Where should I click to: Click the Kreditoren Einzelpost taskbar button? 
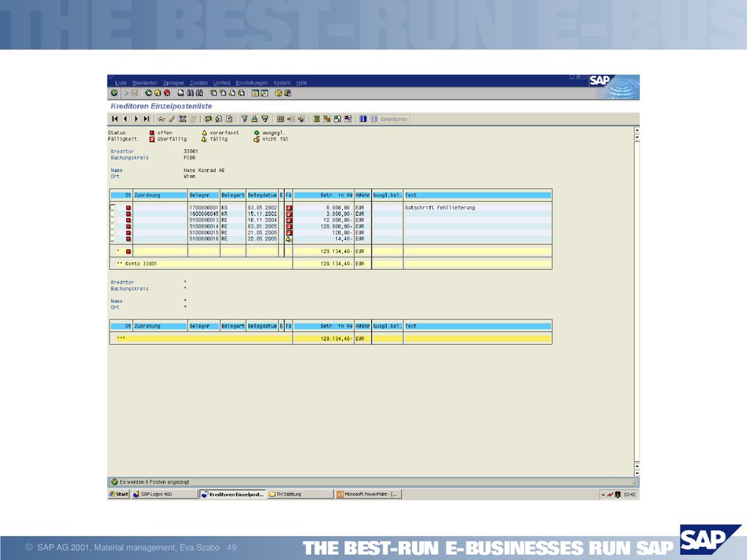click(x=233, y=494)
